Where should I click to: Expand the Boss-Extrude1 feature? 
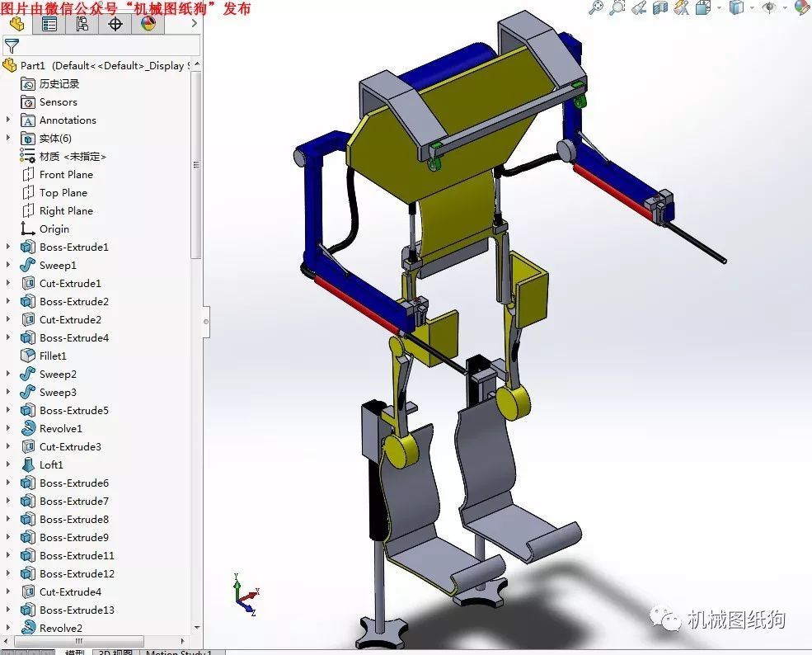pos(7,247)
